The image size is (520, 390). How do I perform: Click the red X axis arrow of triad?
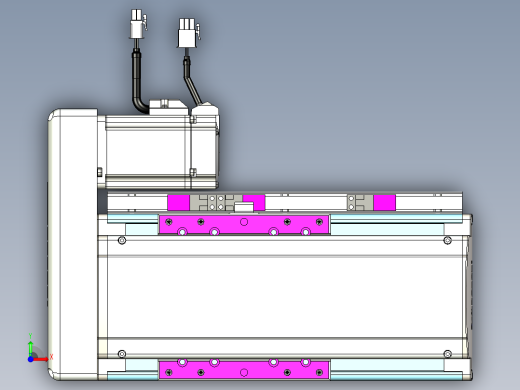tap(41, 359)
